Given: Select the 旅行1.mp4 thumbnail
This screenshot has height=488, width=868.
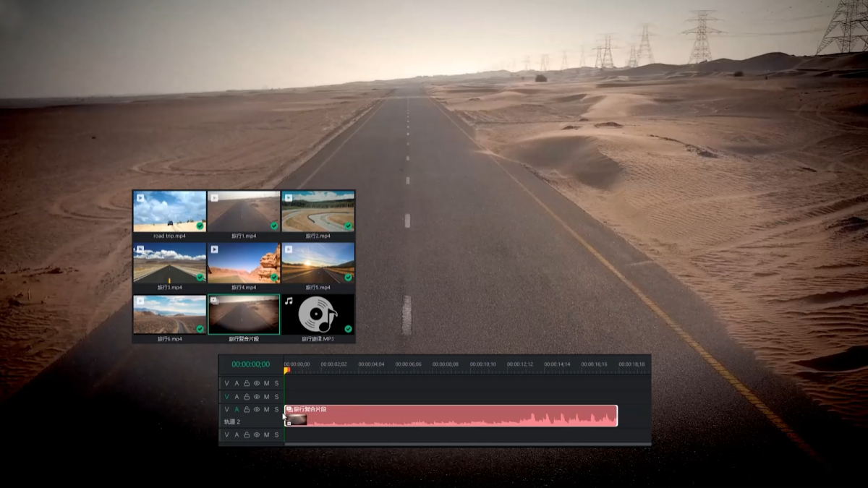Looking at the screenshot, I should [x=244, y=211].
